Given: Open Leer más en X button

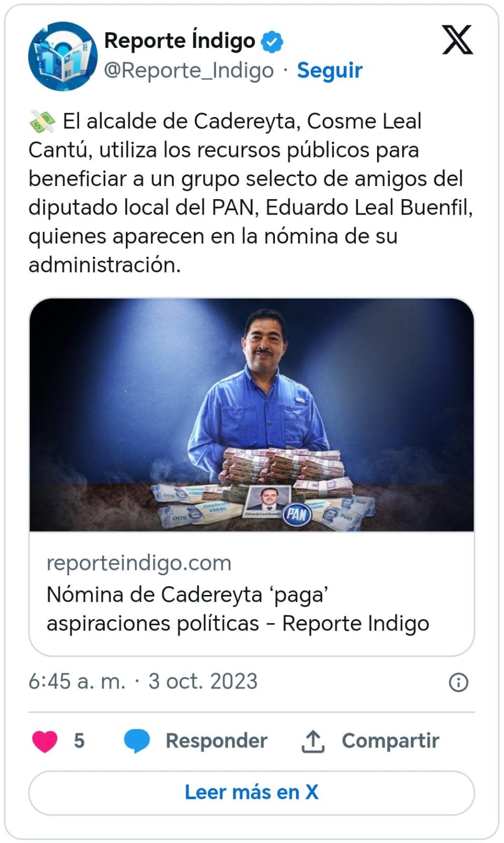Looking at the screenshot, I should pos(252,792).
